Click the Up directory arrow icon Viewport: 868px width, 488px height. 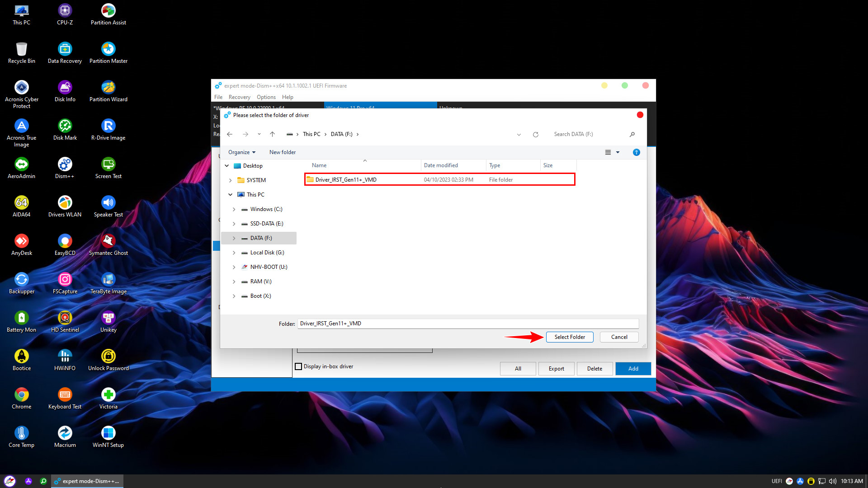[272, 134]
